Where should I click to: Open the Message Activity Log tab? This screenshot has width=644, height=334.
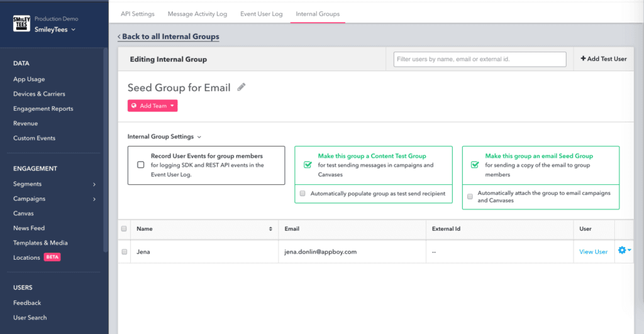[x=197, y=14]
